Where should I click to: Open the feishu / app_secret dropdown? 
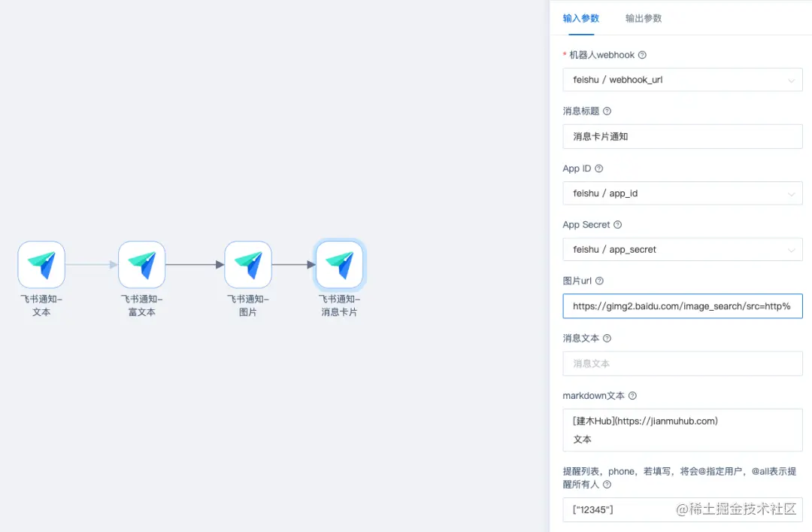pyautogui.click(x=683, y=249)
